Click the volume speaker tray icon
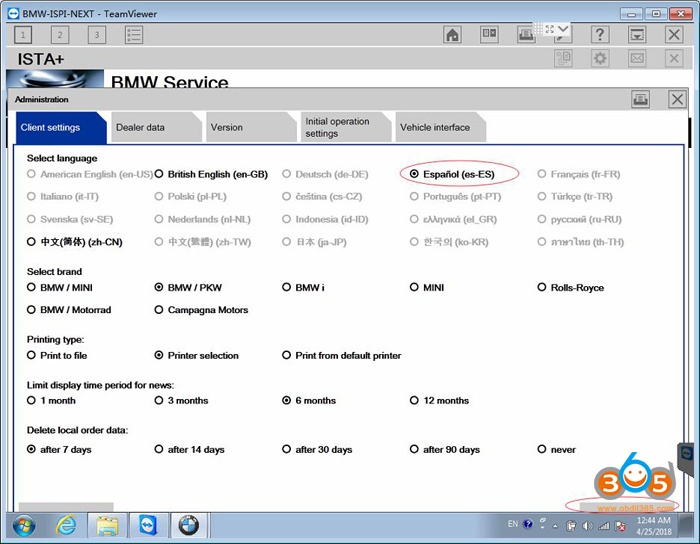Viewport: 700px width, 544px height. (x=587, y=526)
